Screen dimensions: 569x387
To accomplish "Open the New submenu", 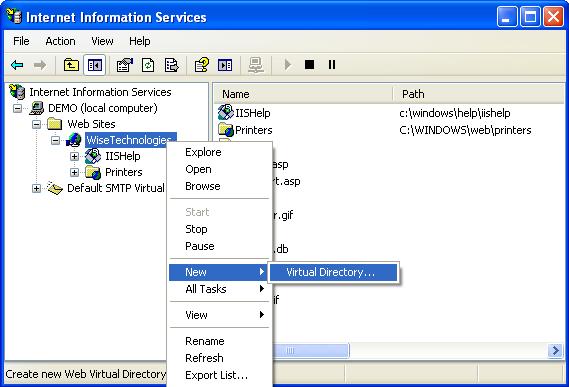I will tap(219, 272).
